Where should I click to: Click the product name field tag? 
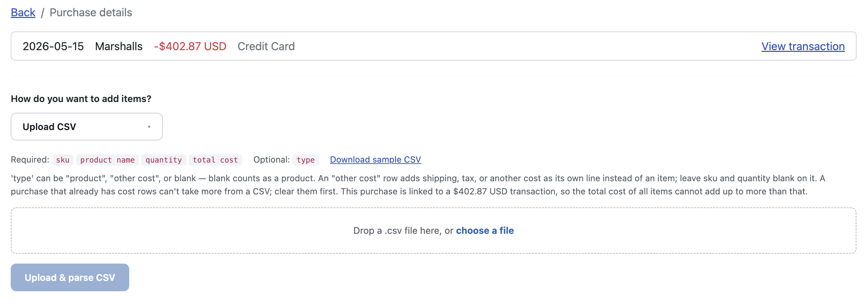tap(107, 160)
